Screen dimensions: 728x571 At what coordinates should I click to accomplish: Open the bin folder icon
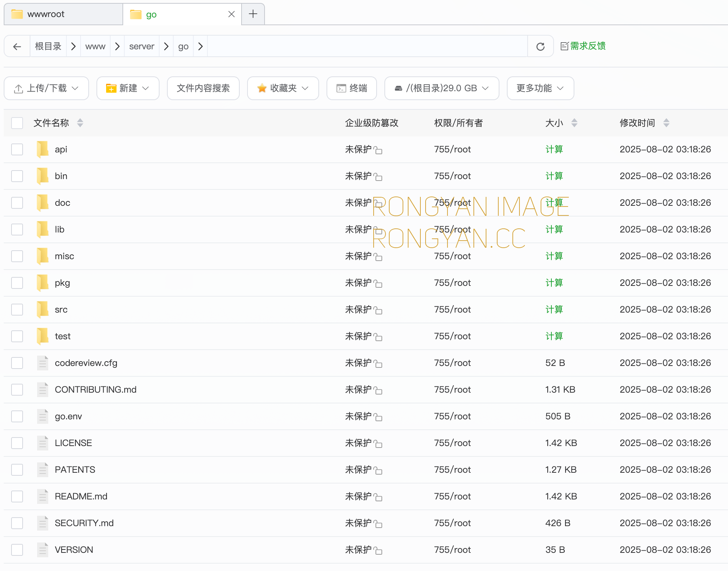[x=43, y=176]
